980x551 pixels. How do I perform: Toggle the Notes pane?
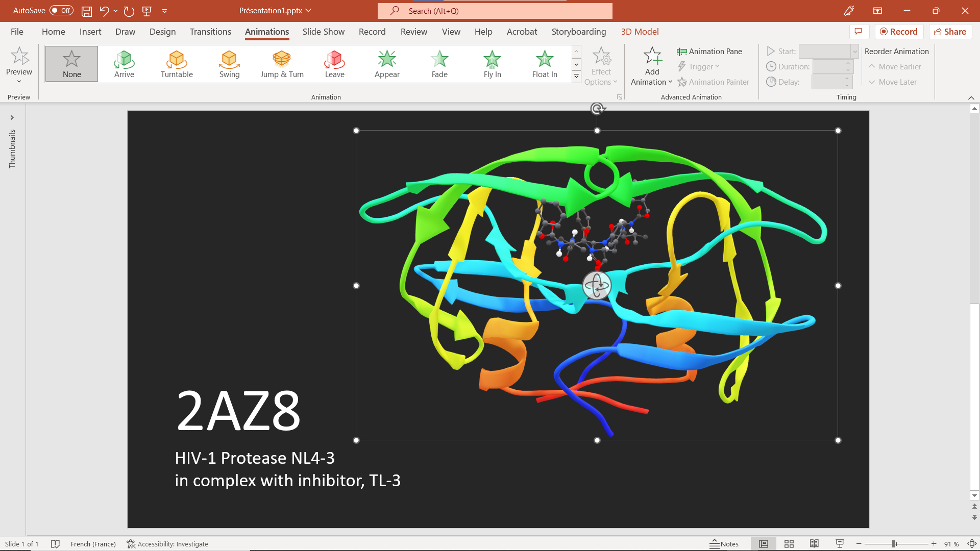pos(724,544)
